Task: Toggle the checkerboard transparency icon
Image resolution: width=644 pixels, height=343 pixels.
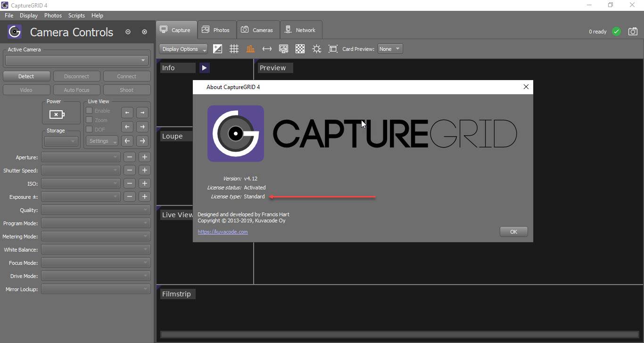Action: click(x=300, y=49)
